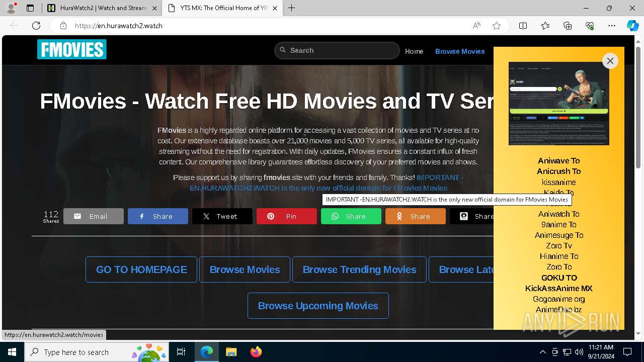Open the Animesuge To link
Screen dimensions: 644x362
(558, 235)
